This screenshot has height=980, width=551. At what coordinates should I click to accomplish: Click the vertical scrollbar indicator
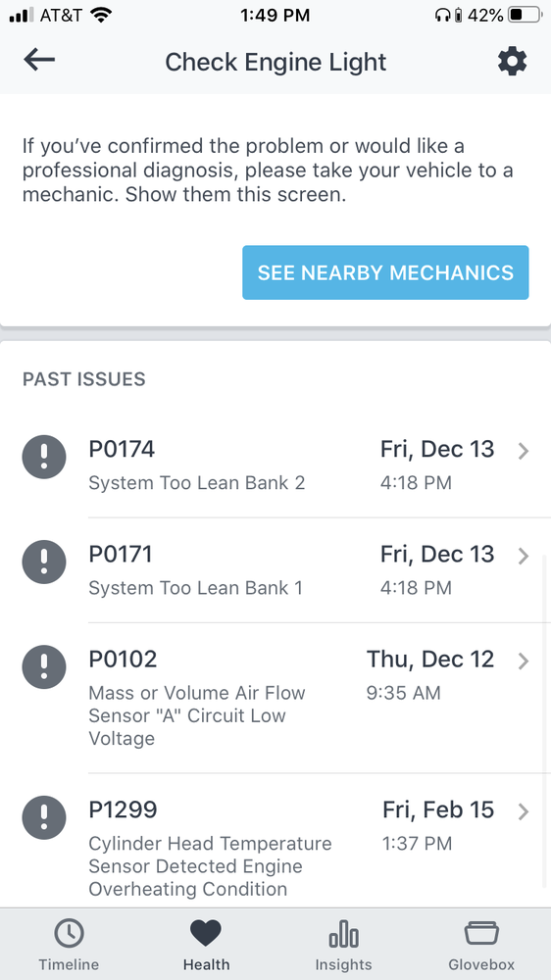tap(546, 720)
